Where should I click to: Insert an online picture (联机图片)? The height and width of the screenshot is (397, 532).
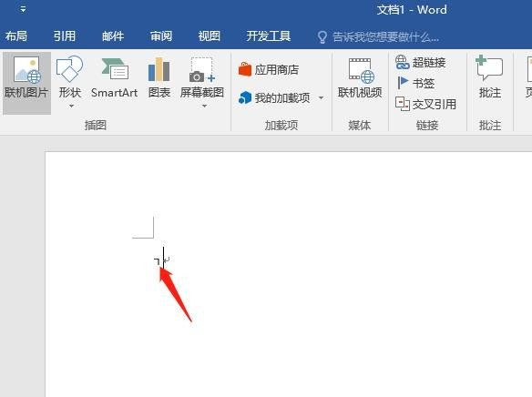(26, 83)
